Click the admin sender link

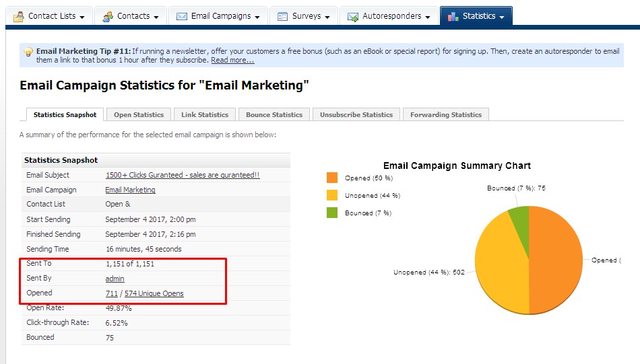pyautogui.click(x=115, y=279)
